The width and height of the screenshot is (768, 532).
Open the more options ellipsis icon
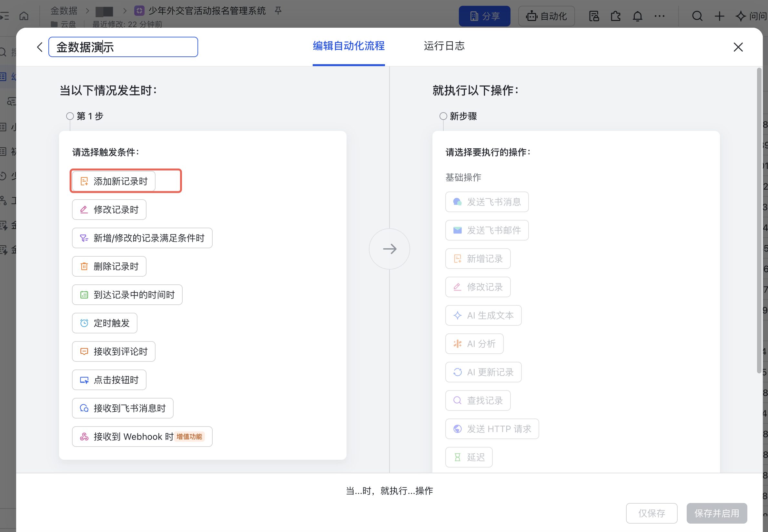tap(659, 16)
